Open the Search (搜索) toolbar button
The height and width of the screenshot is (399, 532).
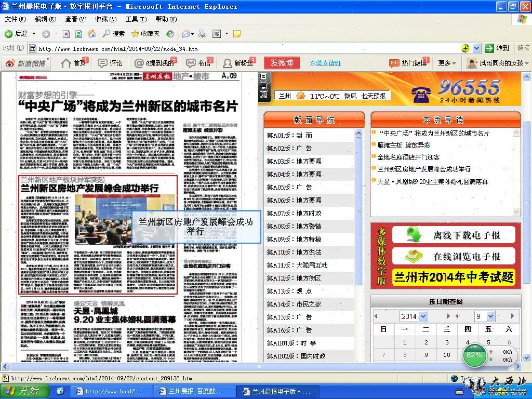[113, 34]
